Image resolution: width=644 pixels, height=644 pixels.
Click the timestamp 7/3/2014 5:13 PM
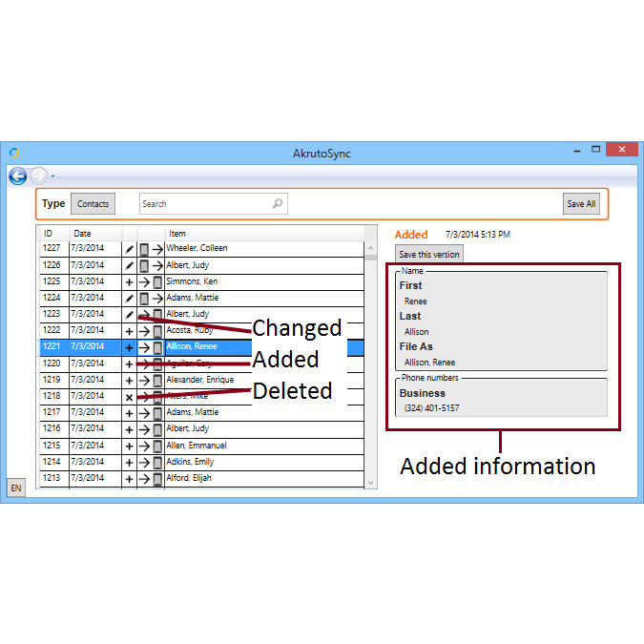point(478,235)
